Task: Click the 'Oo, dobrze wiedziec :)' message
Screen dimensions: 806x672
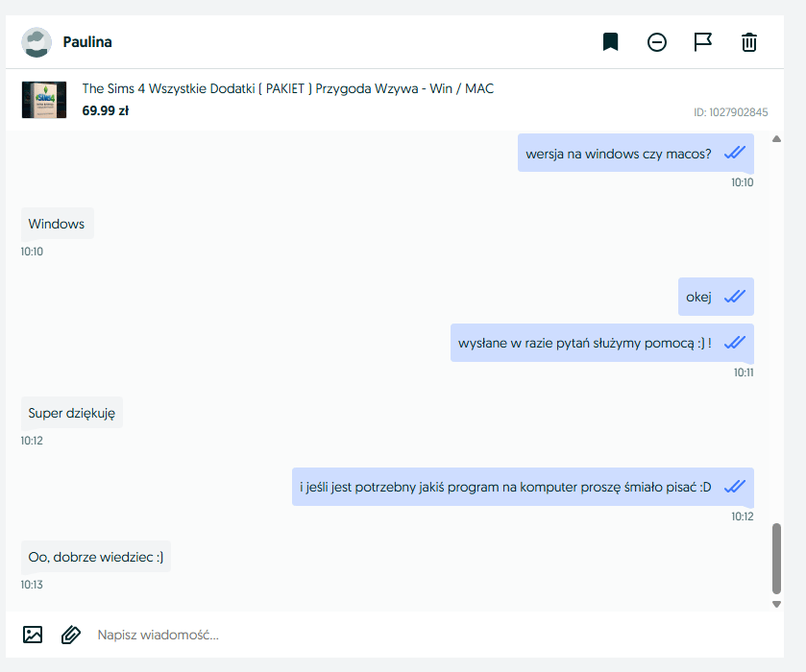Action: click(95, 557)
